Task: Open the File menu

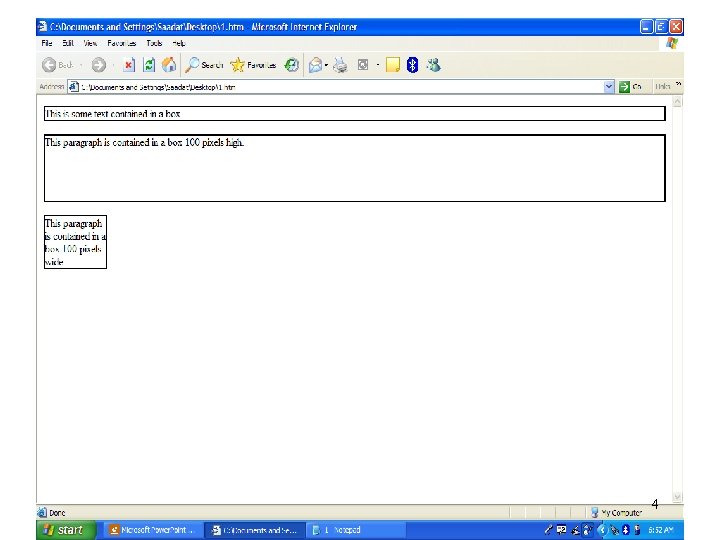Action: pyautogui.click(x=47, y=43)
